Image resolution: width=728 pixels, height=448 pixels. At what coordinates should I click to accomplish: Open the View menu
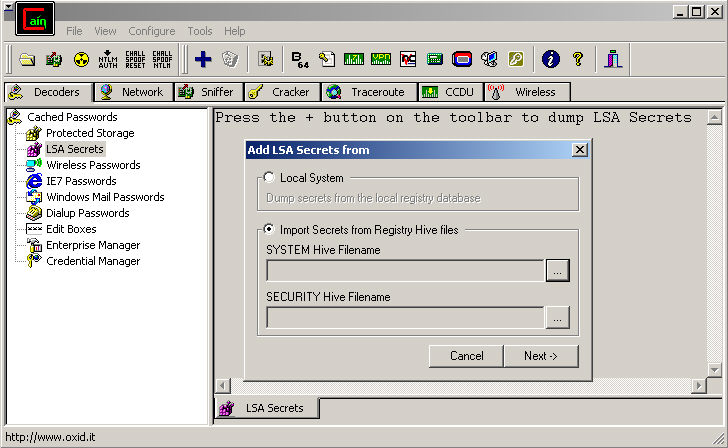tap(105, 31)
